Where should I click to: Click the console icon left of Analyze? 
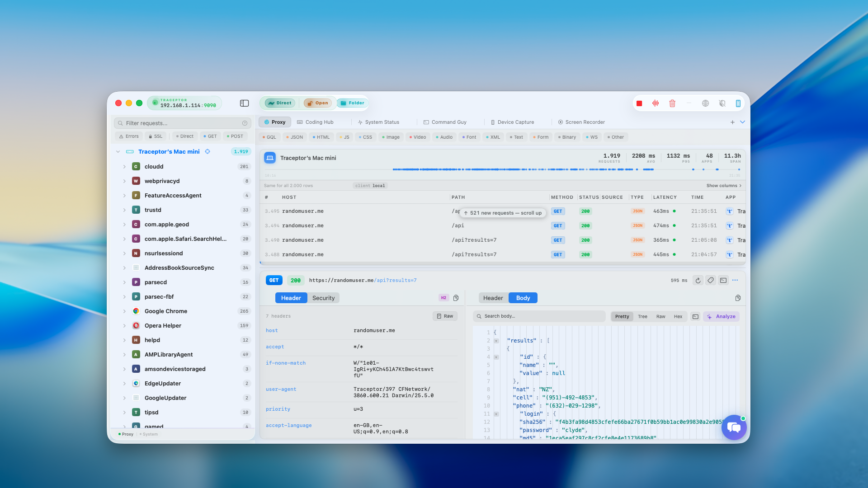[696, 317]
